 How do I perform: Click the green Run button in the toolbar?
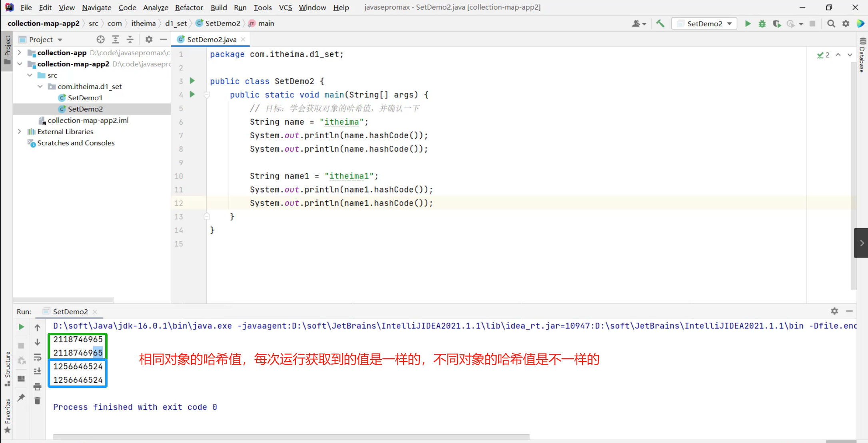[748, 24]
